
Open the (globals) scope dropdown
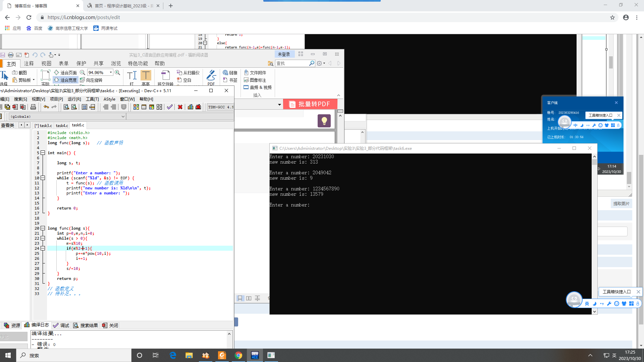123,117
